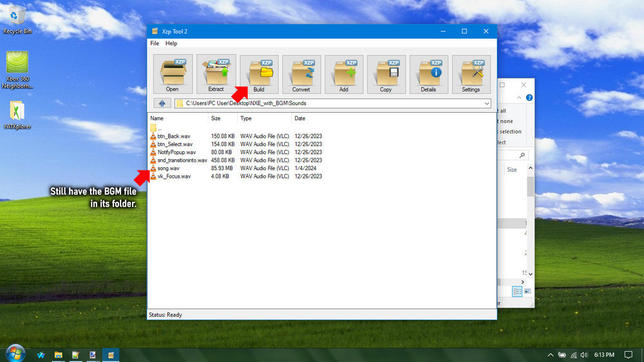Collapse ribbon chevron in background Explorer window
Screen dimensions: 644x362
[519, 98]
